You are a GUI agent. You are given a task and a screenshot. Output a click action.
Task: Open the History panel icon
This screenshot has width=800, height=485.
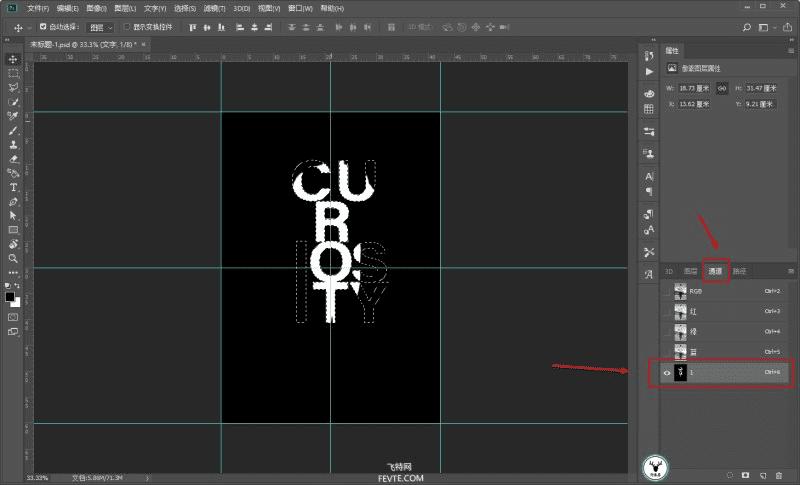pos(649,56)
